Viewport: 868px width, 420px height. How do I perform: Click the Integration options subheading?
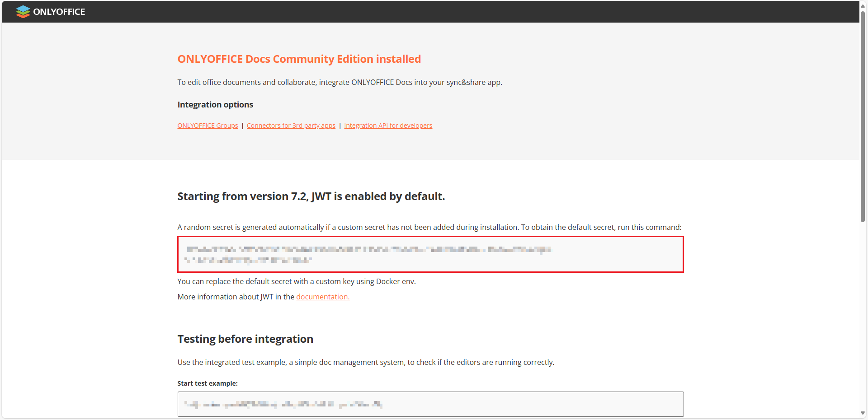215,105
